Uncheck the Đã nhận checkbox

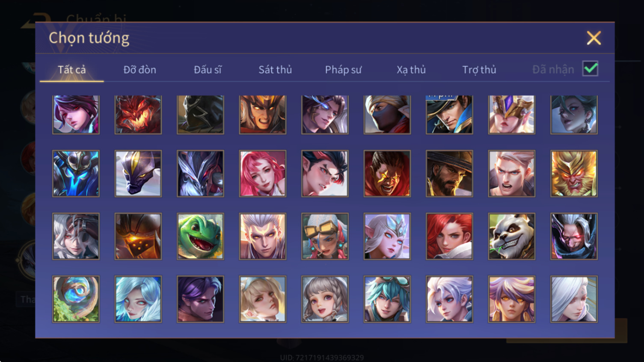(591, 68)
